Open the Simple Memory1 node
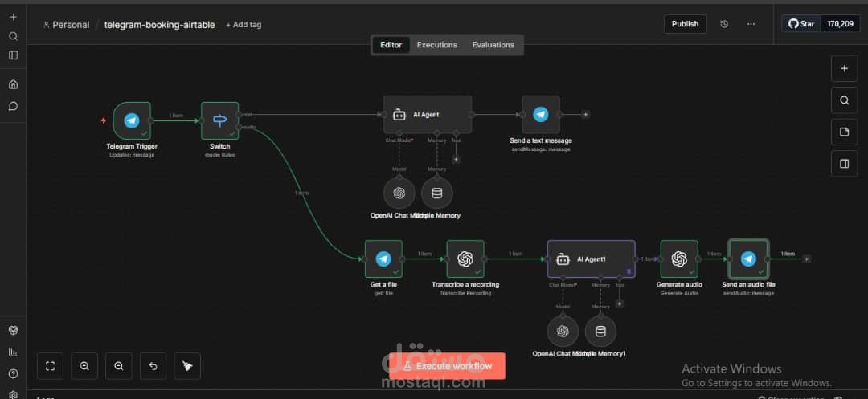Viewport: 868px width, 399px height. [x=600, y=332]
